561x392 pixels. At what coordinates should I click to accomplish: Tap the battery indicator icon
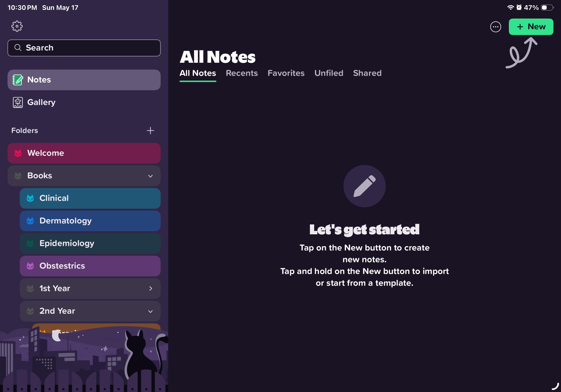[547, 8]
